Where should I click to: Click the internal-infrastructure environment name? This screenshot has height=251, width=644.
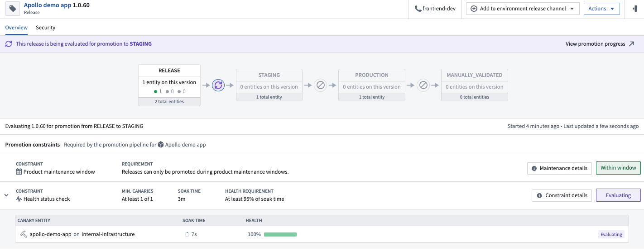tap(108, 234)
